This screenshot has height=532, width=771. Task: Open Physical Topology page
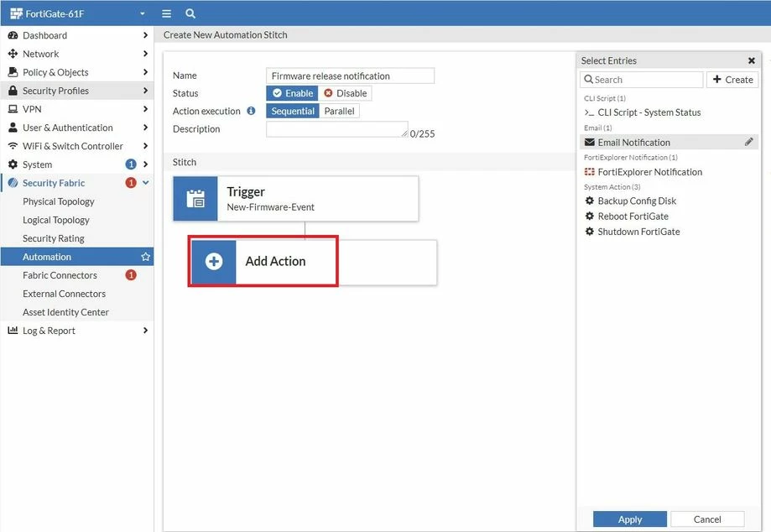(59, 201)
